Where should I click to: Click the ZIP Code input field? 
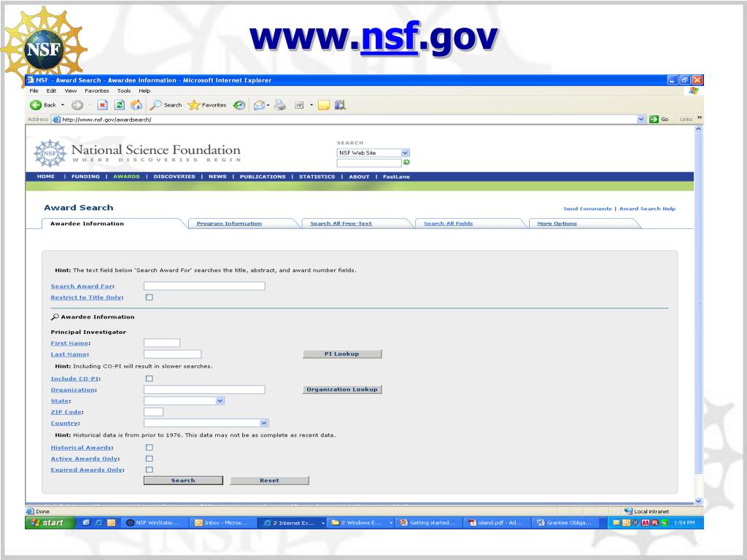[x=153, y=412]
